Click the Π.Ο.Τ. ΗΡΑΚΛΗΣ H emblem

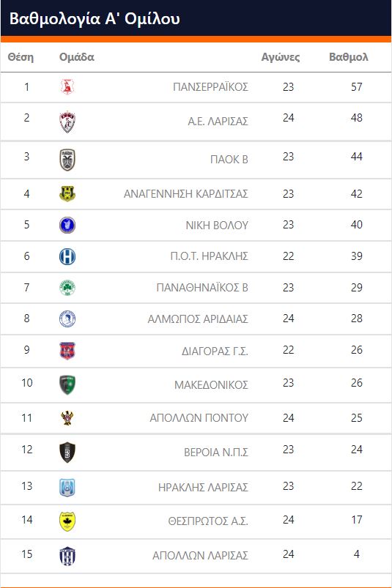pos(67,257)
